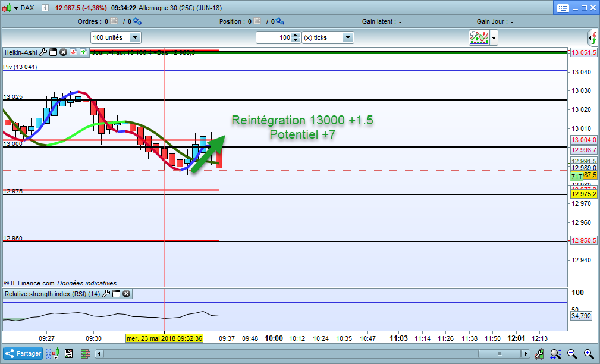Remove the Heikin-Ashi panel with X

point(64,52)
